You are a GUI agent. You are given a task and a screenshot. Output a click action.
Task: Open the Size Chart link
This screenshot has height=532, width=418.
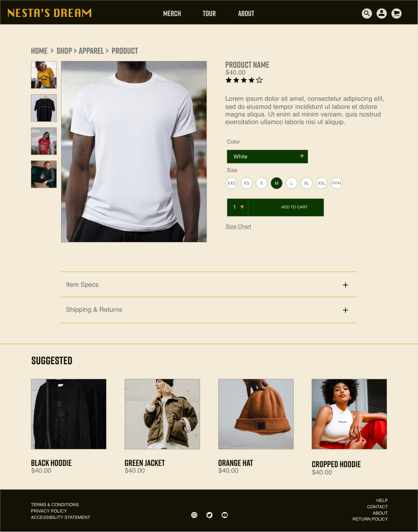click(238, 227)
